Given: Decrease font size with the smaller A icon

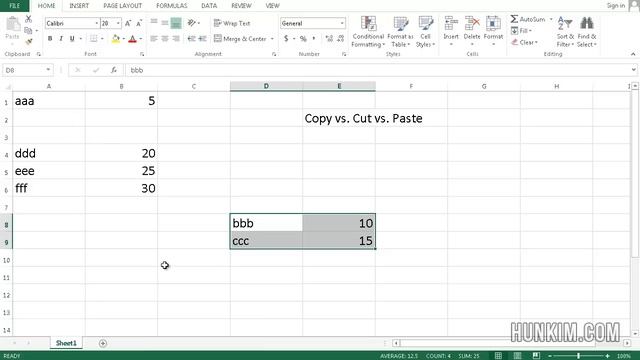Looking at the screenshot, I should click(x=139, y=23).
